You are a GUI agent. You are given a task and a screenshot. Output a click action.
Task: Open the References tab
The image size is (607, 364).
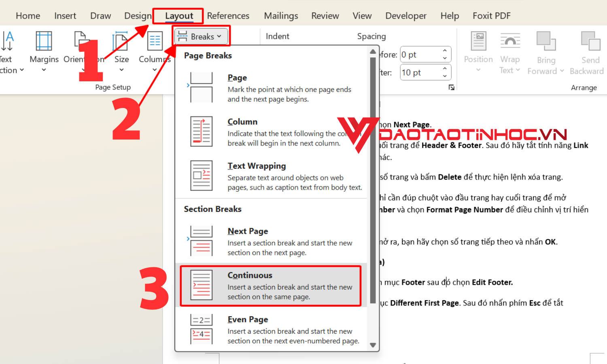228,16
